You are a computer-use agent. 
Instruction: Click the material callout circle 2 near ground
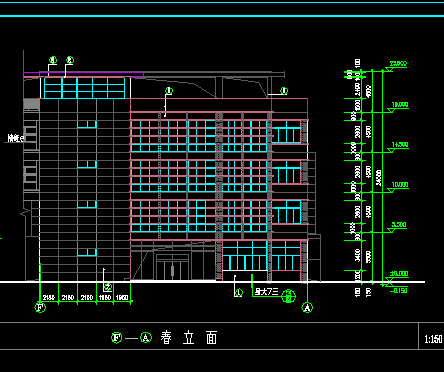click(108, 287)
